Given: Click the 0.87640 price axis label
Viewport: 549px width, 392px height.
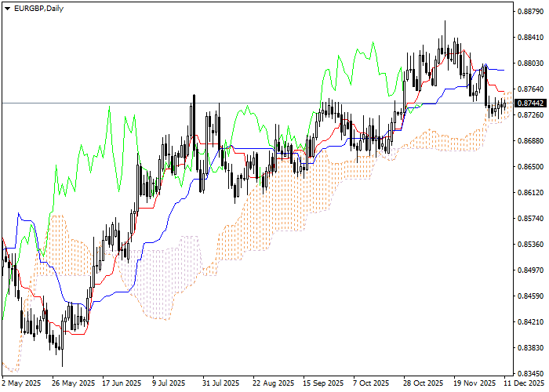Looking at the screenshot, I should [x=531, y=89].
